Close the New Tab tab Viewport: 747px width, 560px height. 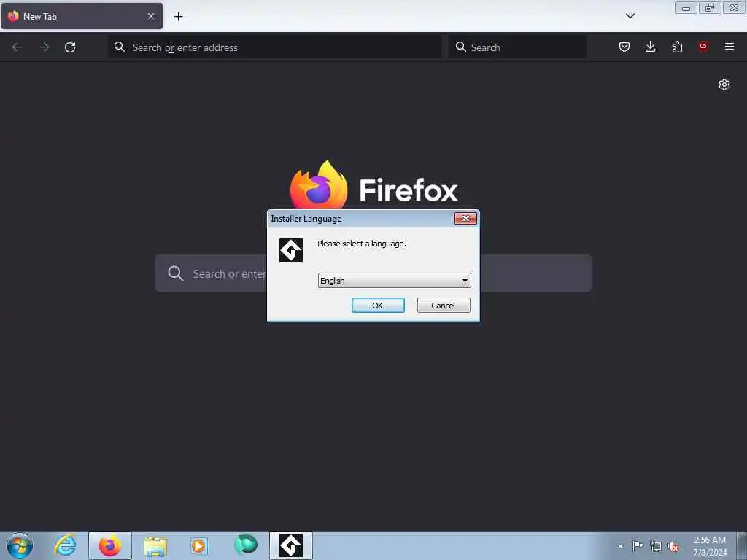tap(151, 16)
